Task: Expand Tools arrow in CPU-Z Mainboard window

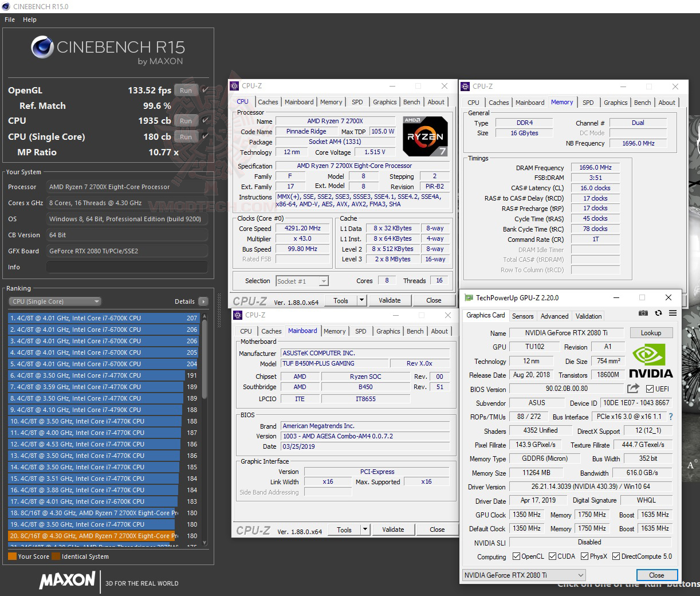Action: (x=365, y=530)
